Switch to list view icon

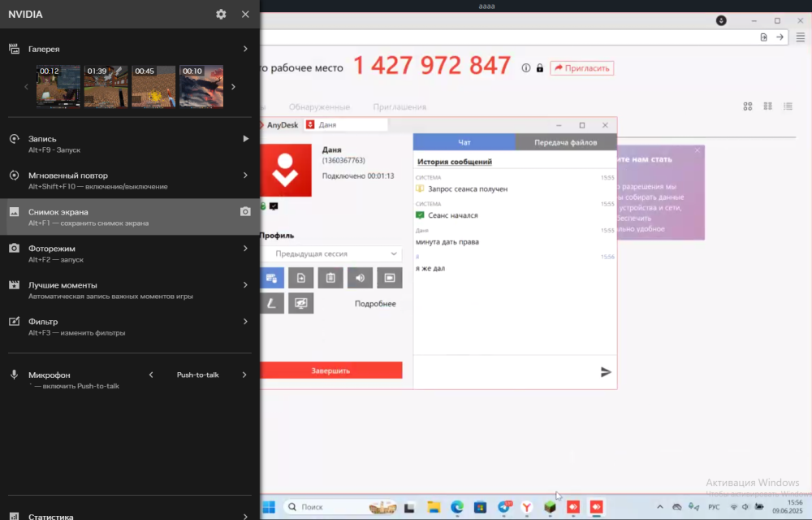pyautogui.click(x=788, y=106)
